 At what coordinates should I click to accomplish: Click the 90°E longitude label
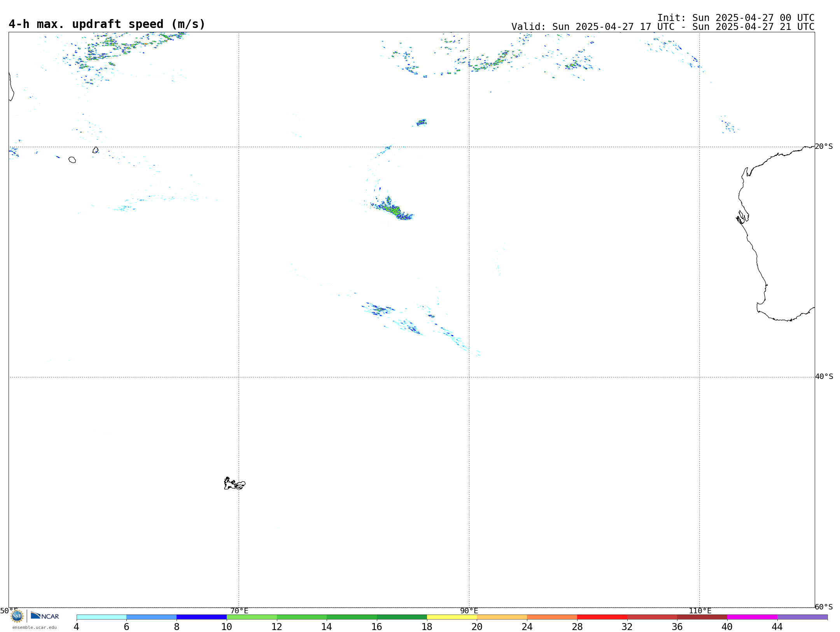pos(469,611)
